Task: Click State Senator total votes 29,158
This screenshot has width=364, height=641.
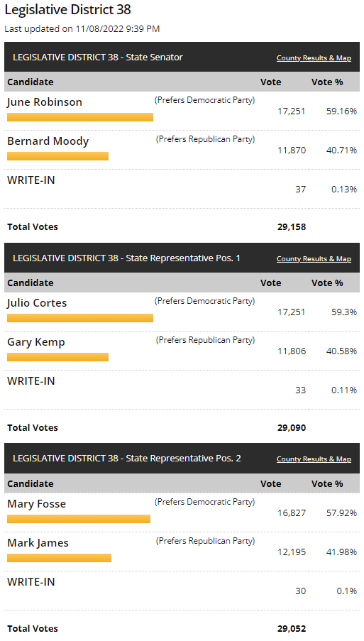Action: [292, 227]
